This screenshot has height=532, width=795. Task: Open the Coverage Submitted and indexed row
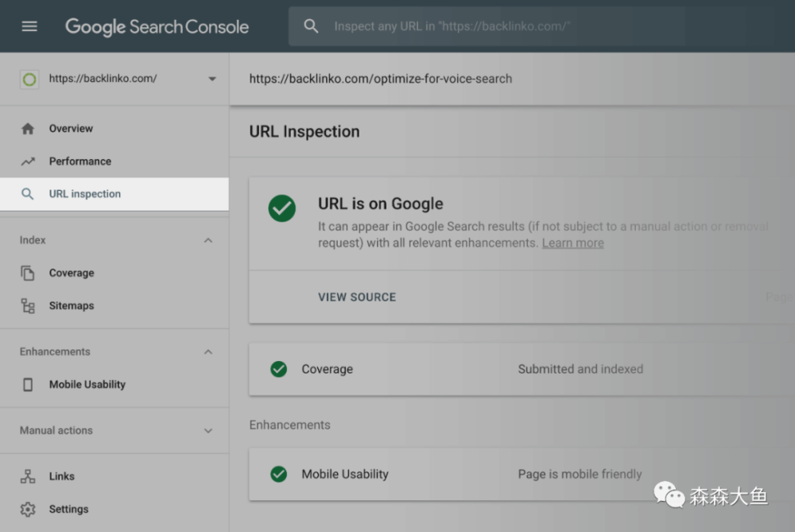pyautogui.click(x=517, y=370)
